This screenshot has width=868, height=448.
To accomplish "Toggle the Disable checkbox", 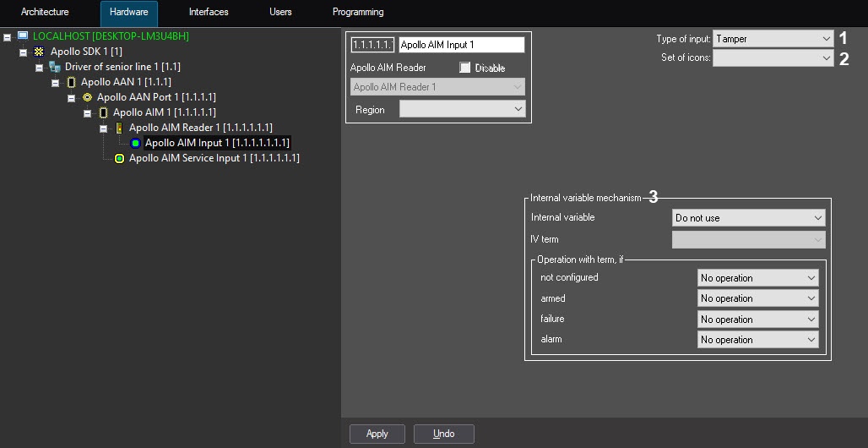I will coord(464,68).
